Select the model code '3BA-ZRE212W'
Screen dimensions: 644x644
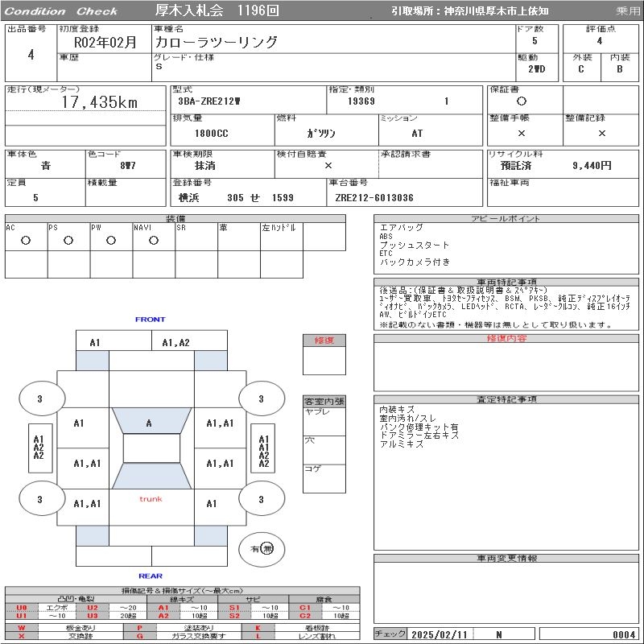[x=209, y=101]
